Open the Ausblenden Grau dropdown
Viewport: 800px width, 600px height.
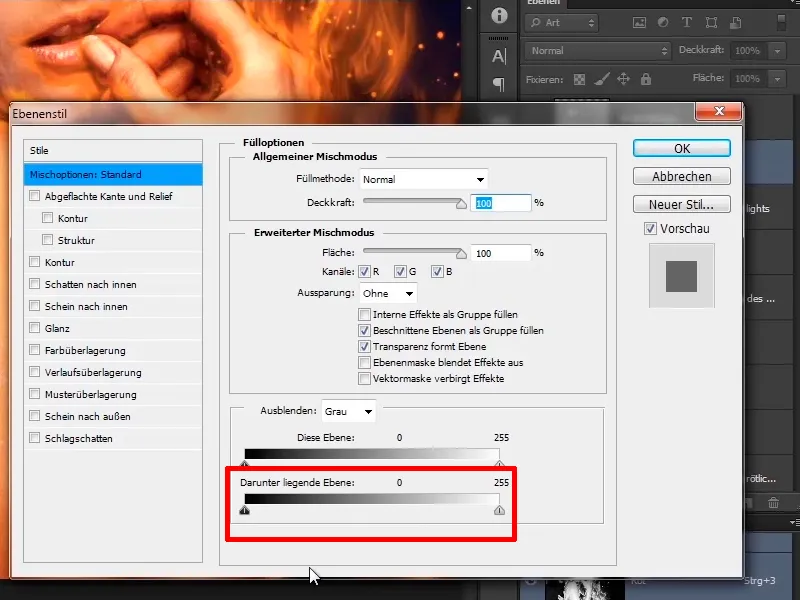(348, 411)
